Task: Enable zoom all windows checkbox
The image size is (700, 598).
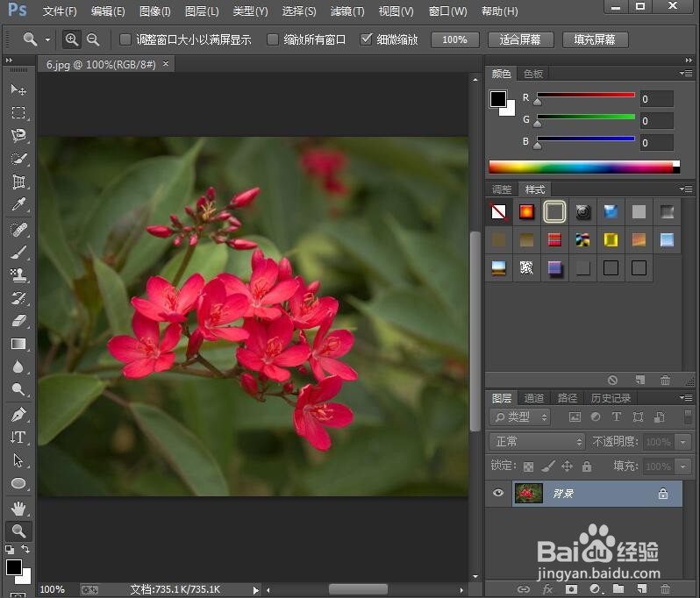Action: pos(273,39)
